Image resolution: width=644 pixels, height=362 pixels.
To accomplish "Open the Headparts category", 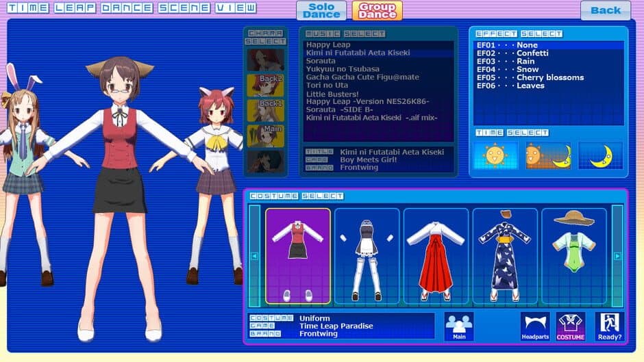I will point(535,326).
